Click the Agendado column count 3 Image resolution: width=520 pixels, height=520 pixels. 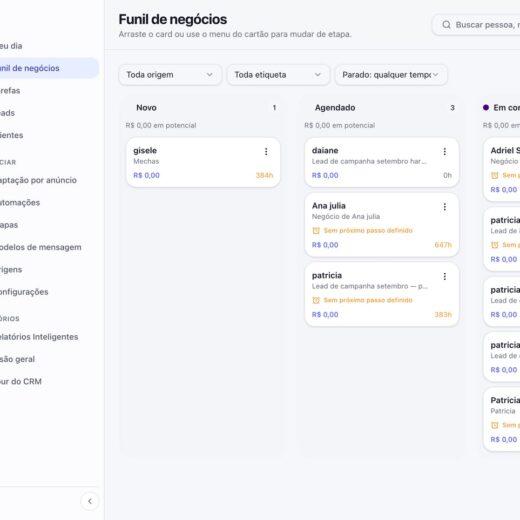pos(452,108)
